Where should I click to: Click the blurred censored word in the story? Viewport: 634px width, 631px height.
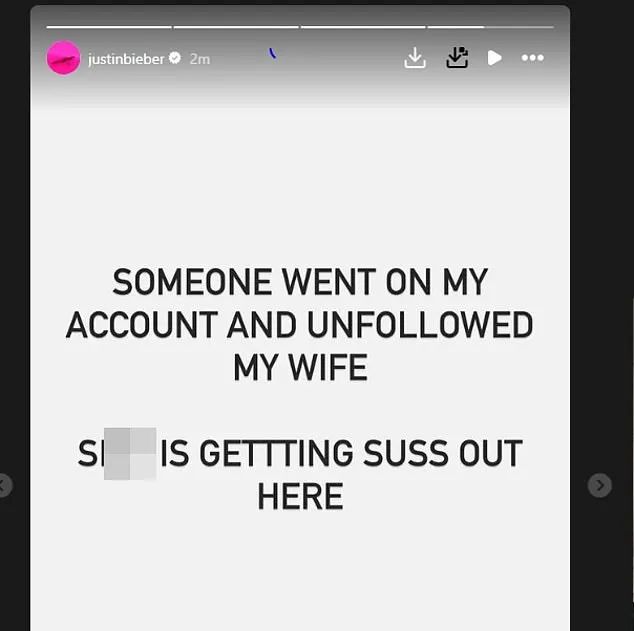(130, 454)
